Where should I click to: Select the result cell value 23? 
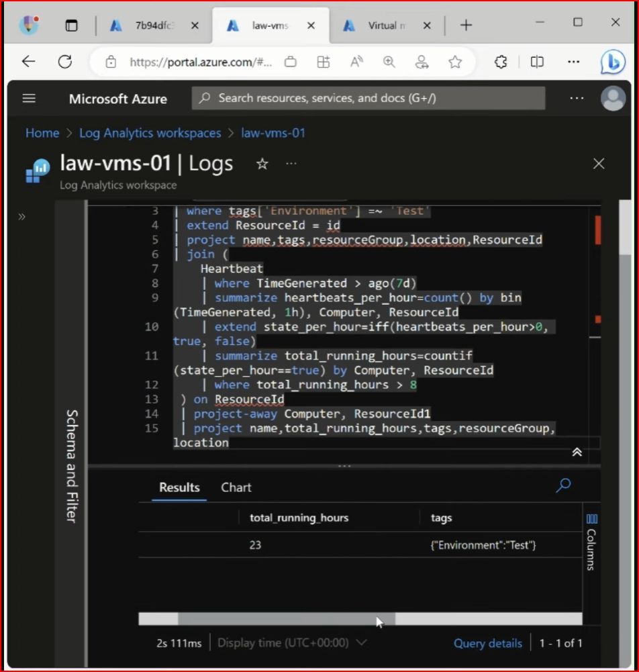coord(255,544)
